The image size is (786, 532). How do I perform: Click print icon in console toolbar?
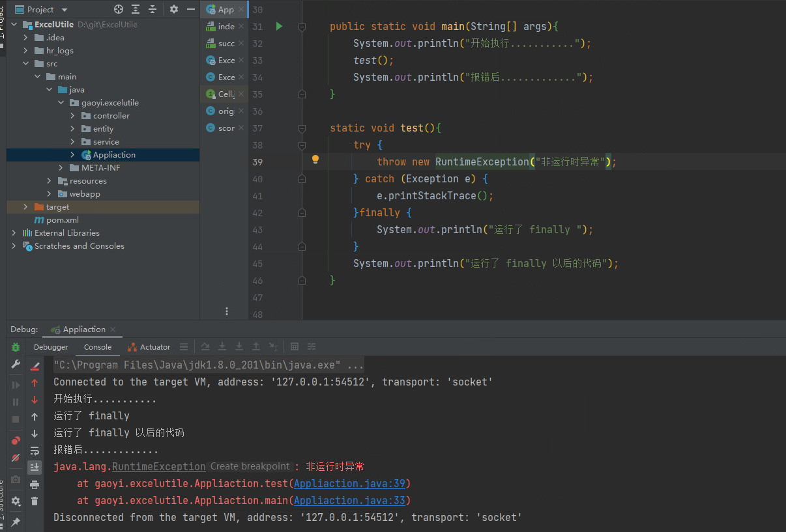pyautogui.click(x=35, y=484)
